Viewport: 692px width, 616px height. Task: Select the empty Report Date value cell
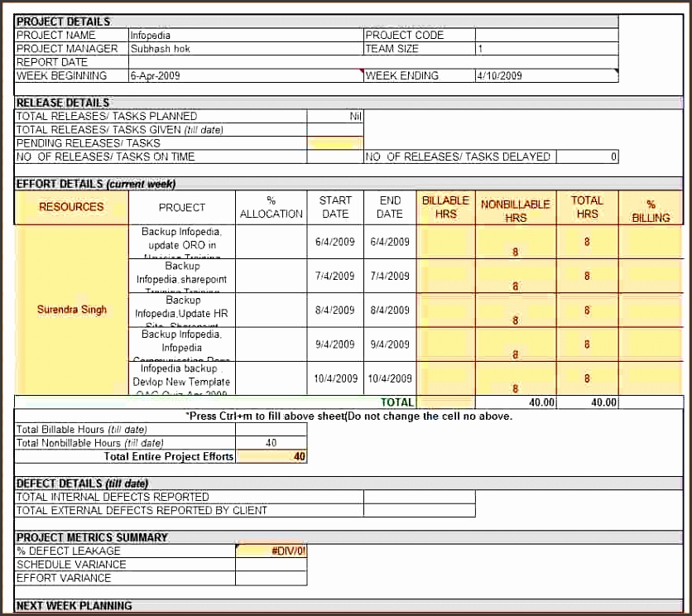point(373,62)
